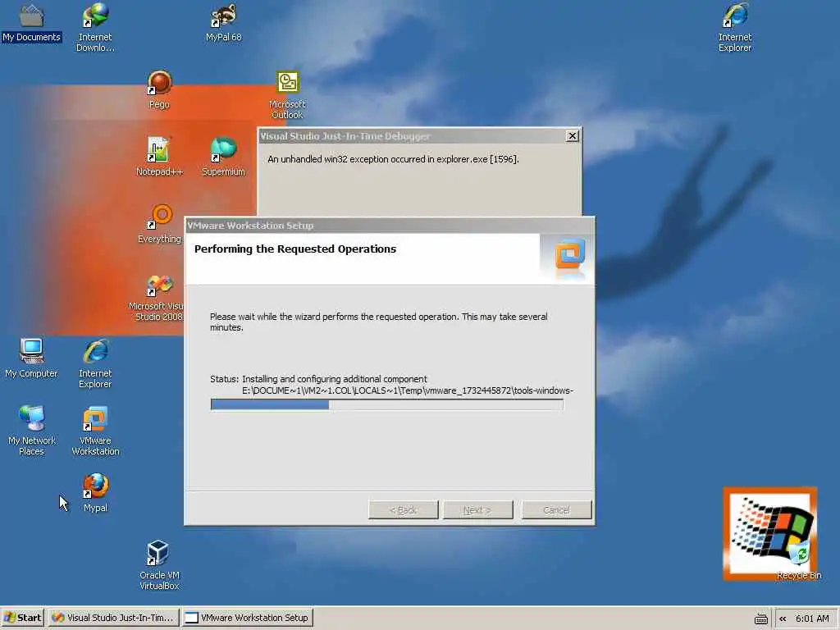Click the 'Status: Installing and configuring' line
Viewport: 840px width, 630px height.
319,379
